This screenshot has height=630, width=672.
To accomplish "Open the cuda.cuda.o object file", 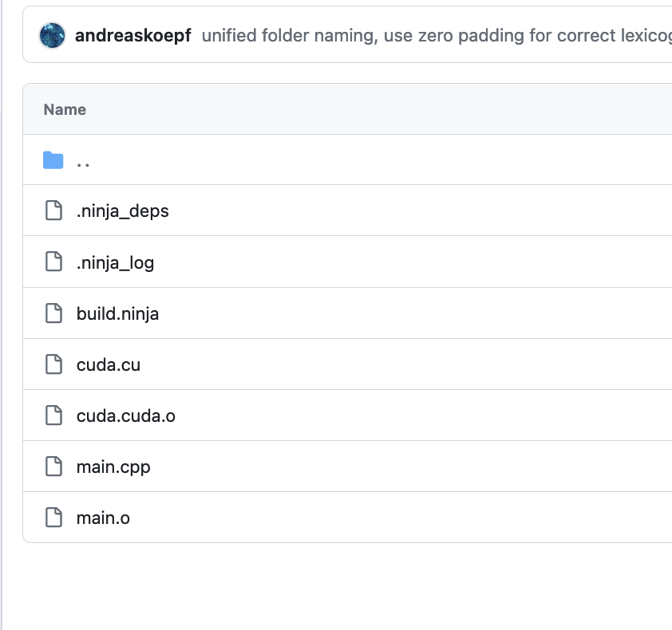I will 125,415.
